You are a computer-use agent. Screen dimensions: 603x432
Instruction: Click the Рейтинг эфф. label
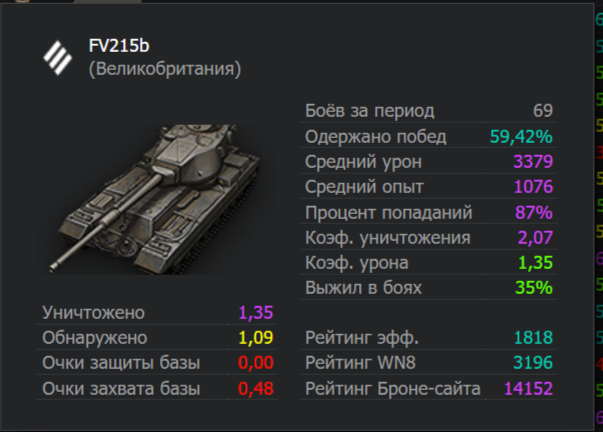362,338
